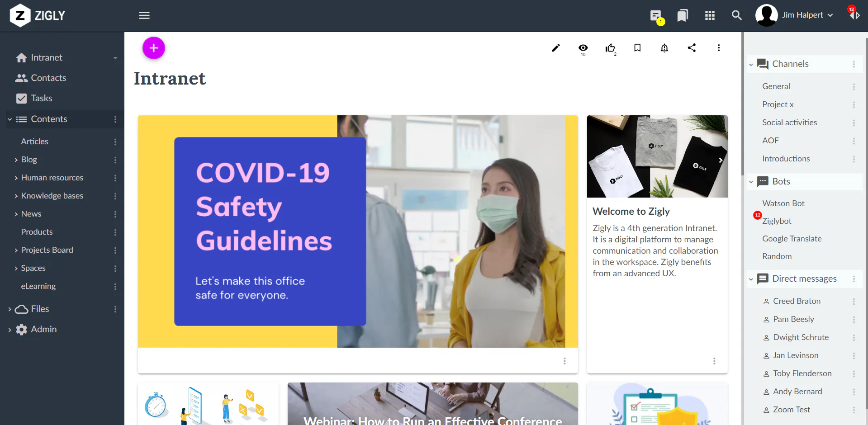868x425 pixels.
Task: Open the pencil edit icon
Action: tap(556, 48)
